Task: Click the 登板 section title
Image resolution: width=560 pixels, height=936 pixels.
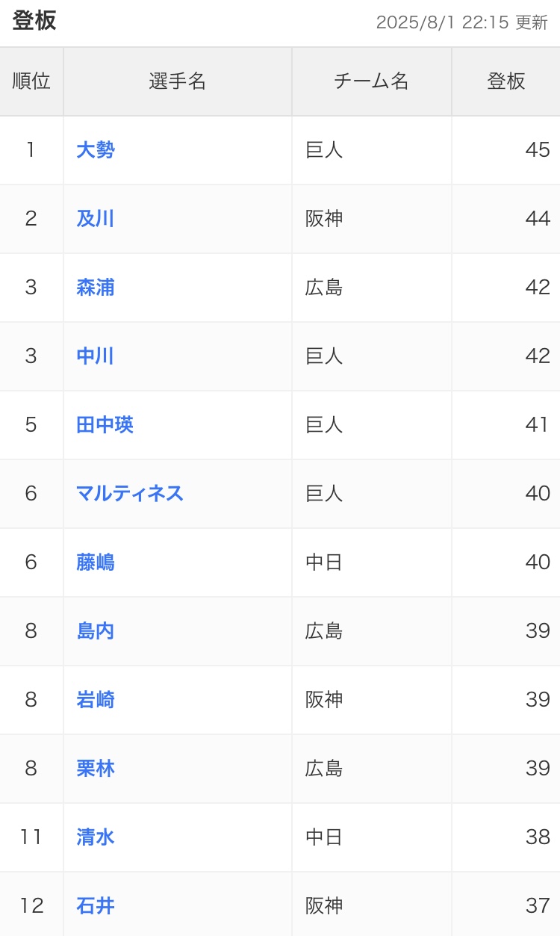Action: click(x=34, y=21)
